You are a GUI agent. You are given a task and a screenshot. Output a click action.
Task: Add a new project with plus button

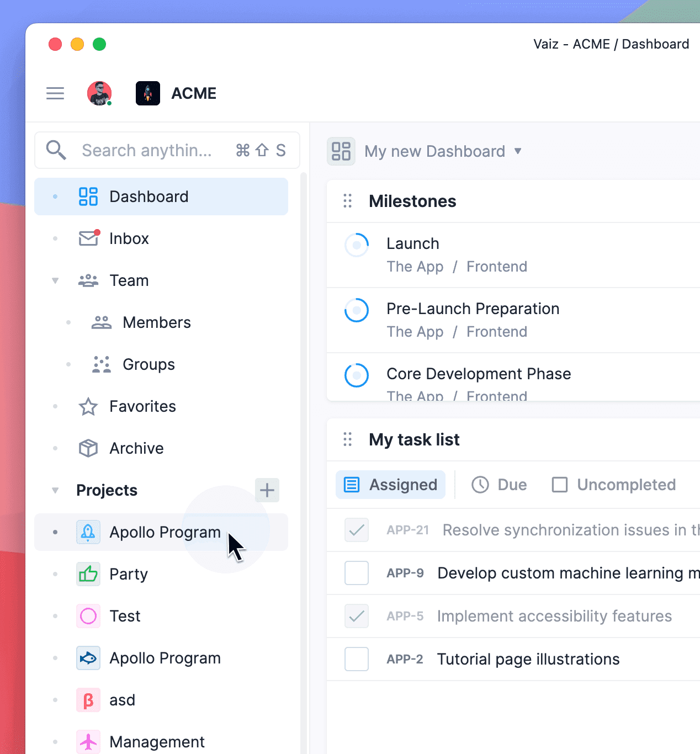(267, 490)
